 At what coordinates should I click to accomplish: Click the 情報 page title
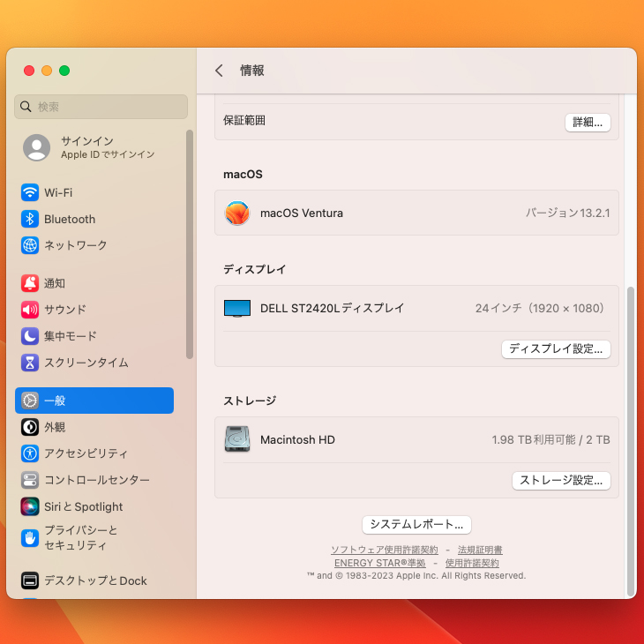[x=251, y=71]
